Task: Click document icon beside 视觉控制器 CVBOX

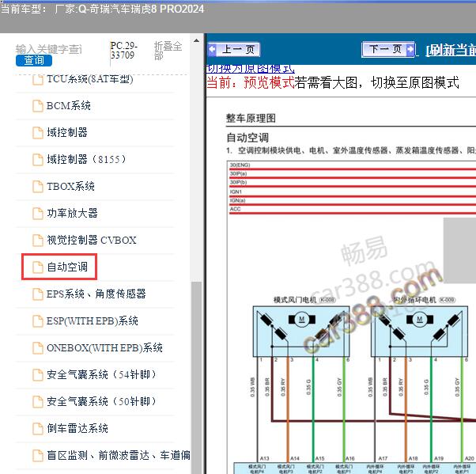Action: (38, 241)
